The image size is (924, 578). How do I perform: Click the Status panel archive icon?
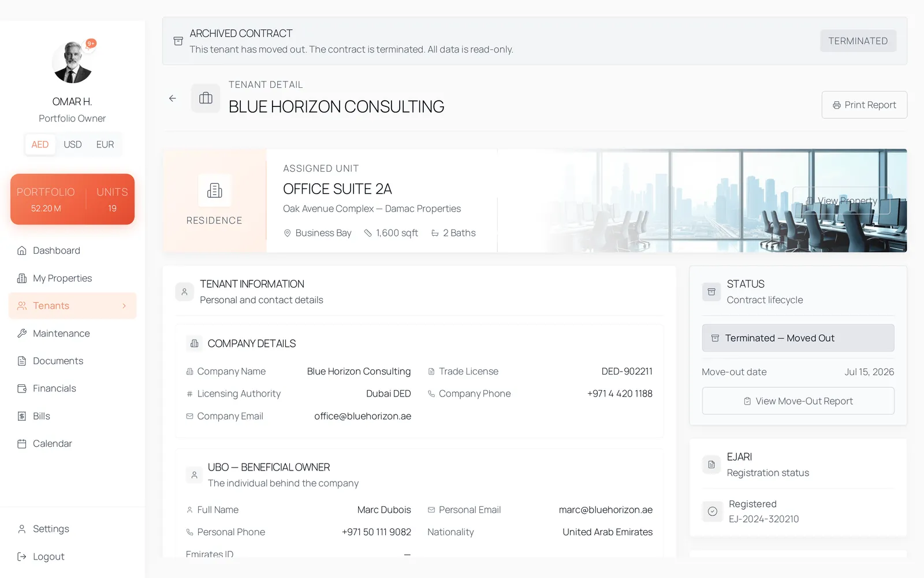pyautogui.click(x=711, y=292)
